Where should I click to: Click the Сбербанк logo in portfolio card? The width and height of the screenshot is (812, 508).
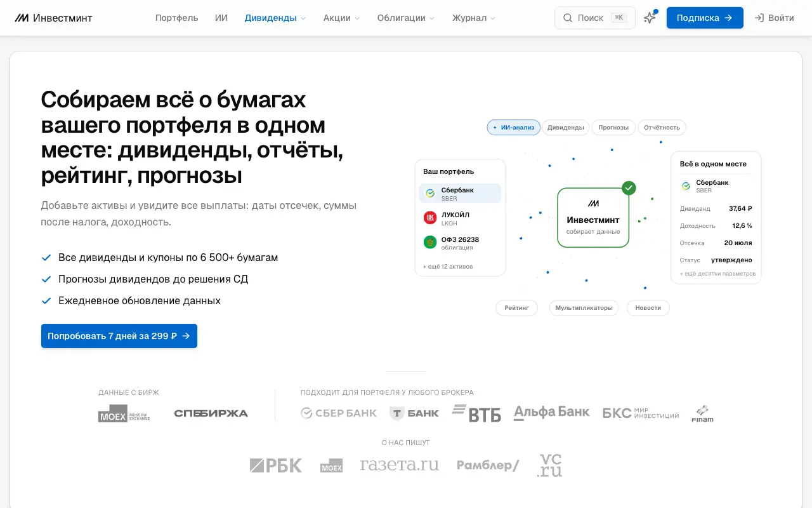coord(430,194)
